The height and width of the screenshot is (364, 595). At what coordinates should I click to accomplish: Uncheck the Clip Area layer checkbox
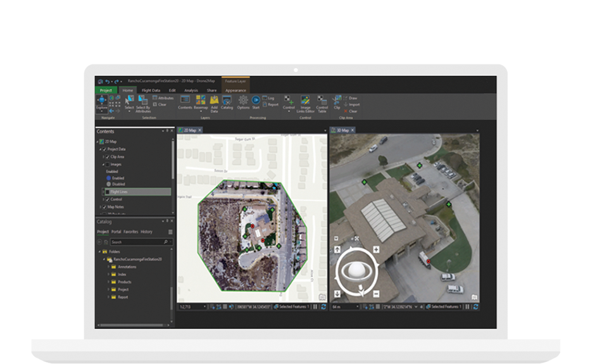(107, 156)
